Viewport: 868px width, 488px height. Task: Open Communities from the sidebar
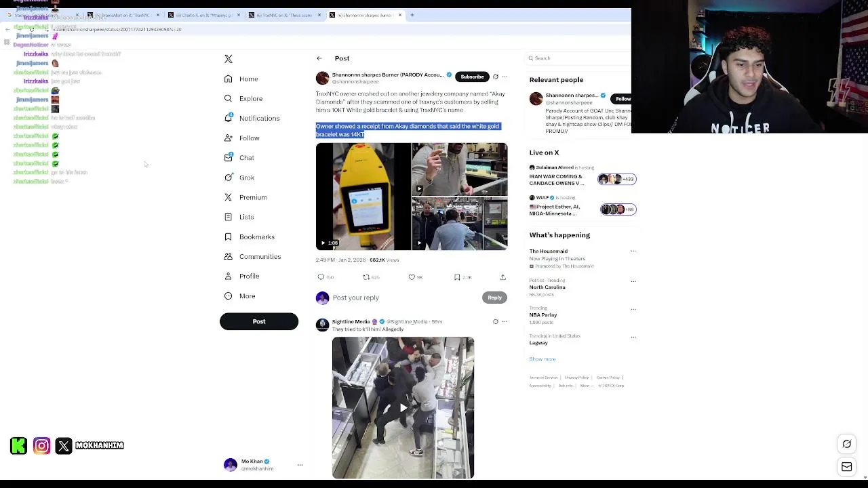pos(252,257)
